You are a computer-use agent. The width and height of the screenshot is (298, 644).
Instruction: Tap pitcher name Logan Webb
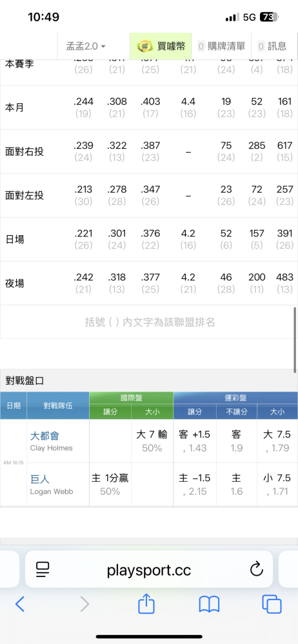[x=52, y=491]
